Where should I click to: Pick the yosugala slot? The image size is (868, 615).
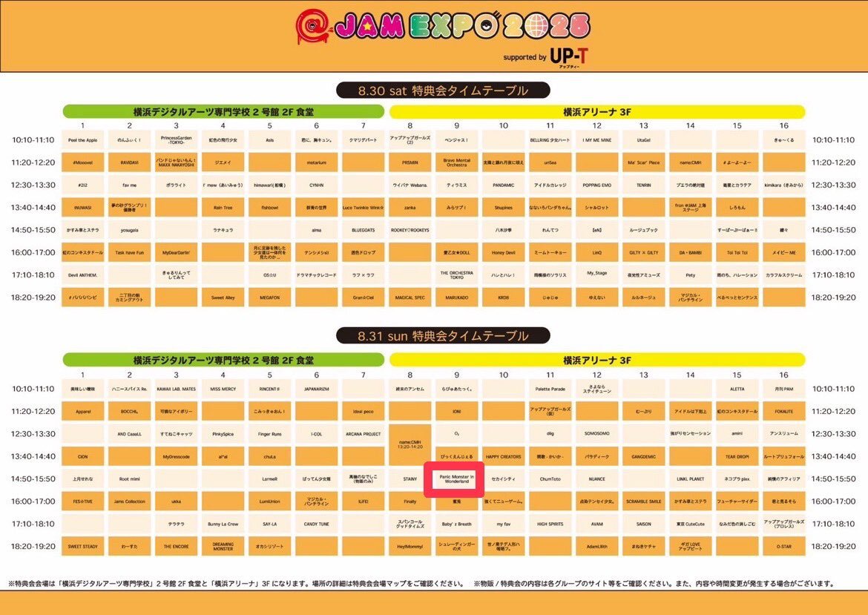[x=130, y=230]
